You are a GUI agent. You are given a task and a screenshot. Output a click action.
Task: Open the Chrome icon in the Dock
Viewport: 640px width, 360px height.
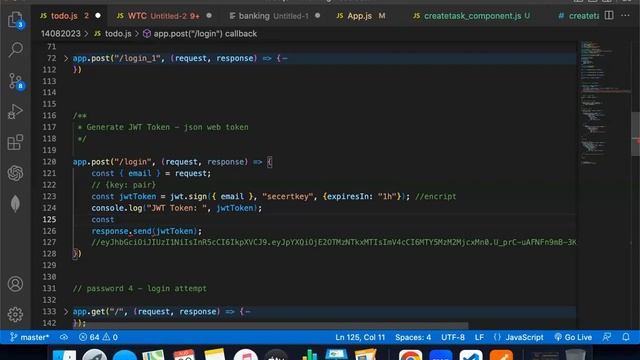coord(410,355)
